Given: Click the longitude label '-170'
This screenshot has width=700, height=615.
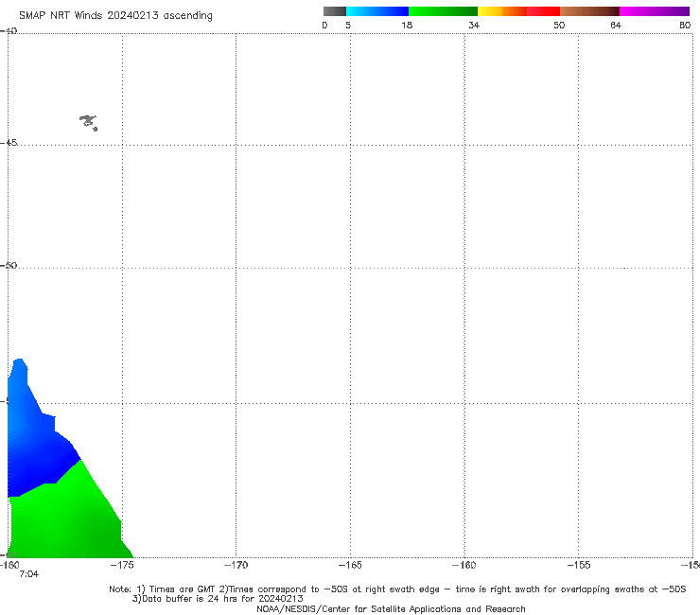Looking at the screenshot, I should pos(236,565).
